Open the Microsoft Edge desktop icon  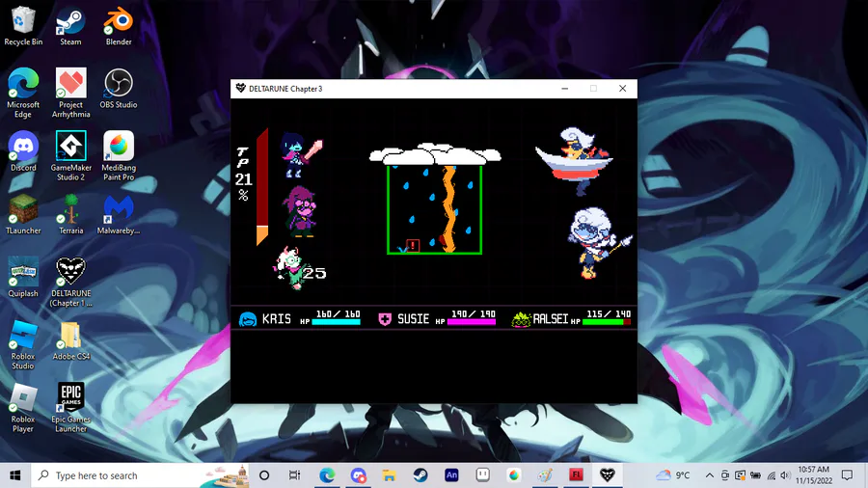pyautogui.click(x=23, y=93)
